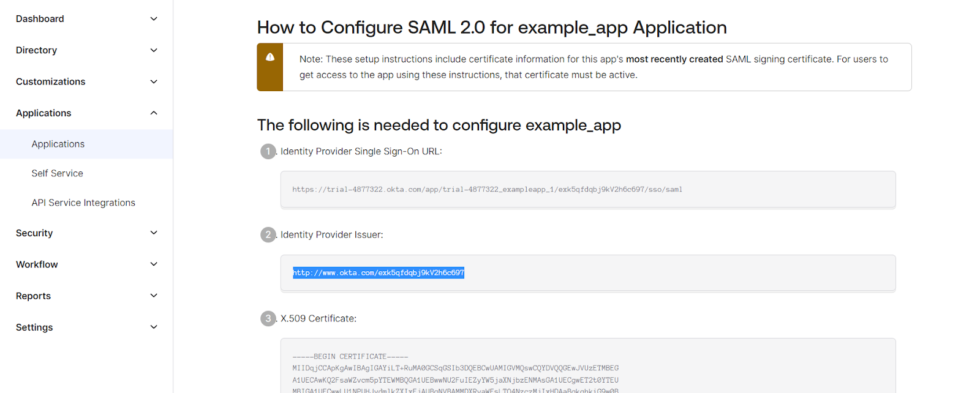Click the highlighted Identity Provider Issuer URL
The width and height of the screenshot is (980, 393).
pyautogui.click(x=379, y=273)
